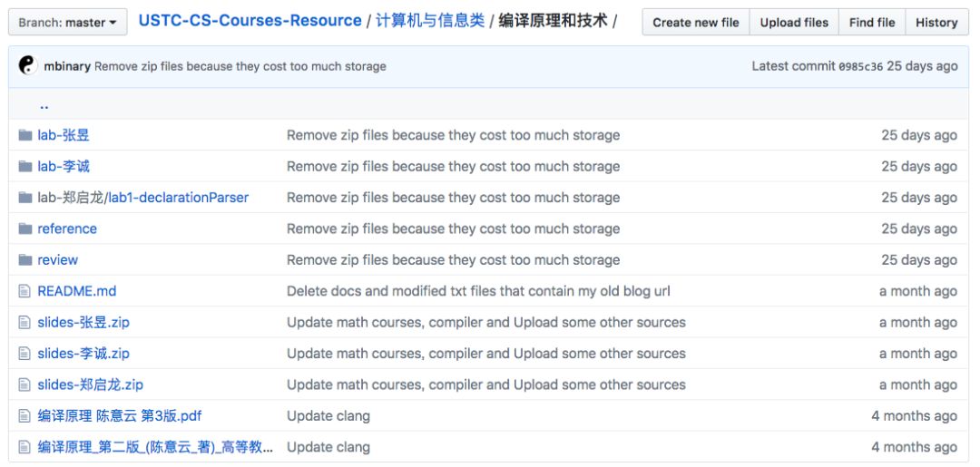This screenshot has width=980, height=467.
Task: Click the folder icon beside reference
Action: 25,229
